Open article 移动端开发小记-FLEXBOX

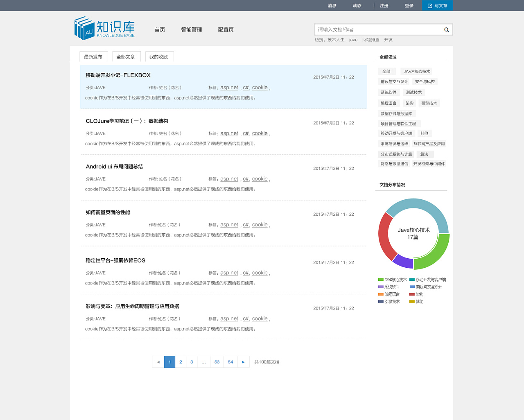click(x=118, y=75)
